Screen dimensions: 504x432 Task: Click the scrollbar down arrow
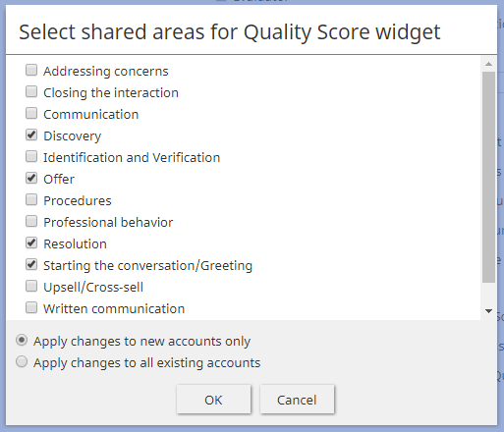(488, 311)
